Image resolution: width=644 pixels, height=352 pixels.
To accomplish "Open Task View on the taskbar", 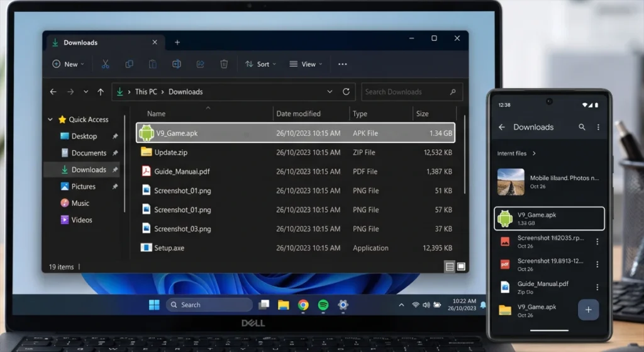I will pyautogui.click(x=264, y=305).
